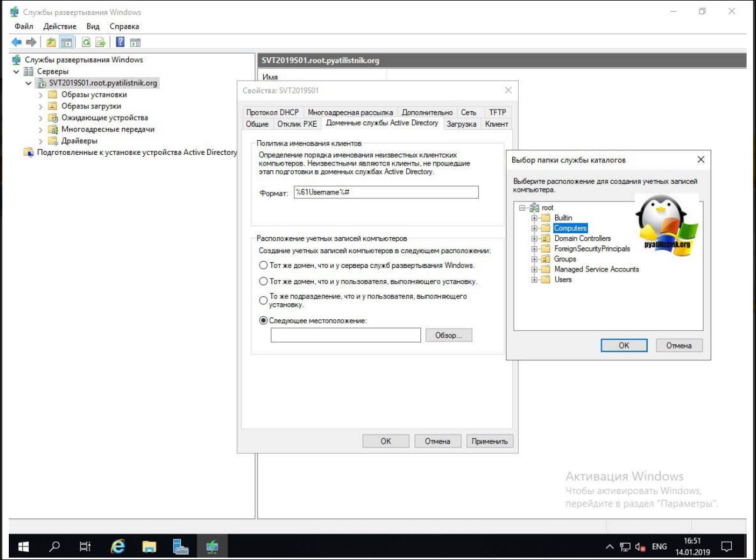The image size is (756, 560).
Task: Open the Действие menu
Action: point(60,26)
